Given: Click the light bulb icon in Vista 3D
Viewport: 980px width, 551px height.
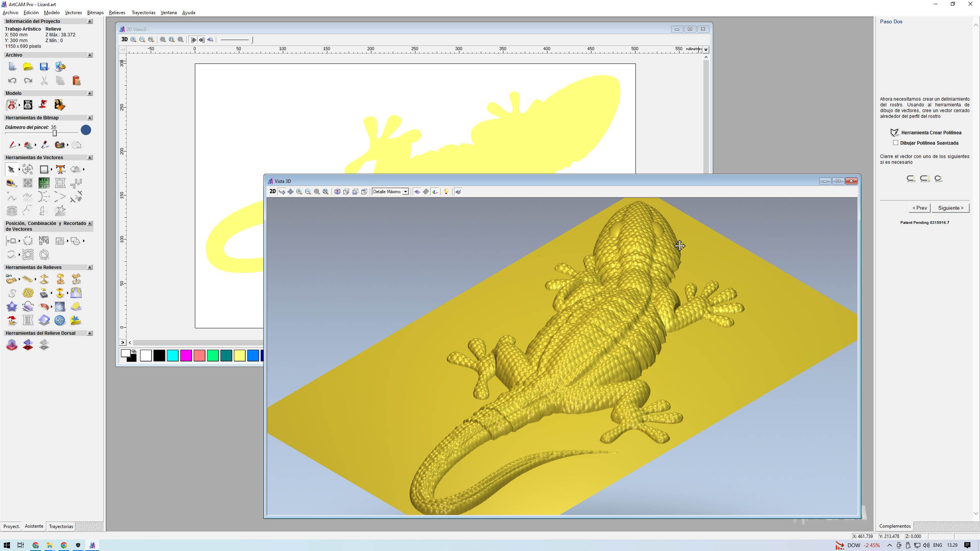Looking at the screenshot, I should click(446, 191).
